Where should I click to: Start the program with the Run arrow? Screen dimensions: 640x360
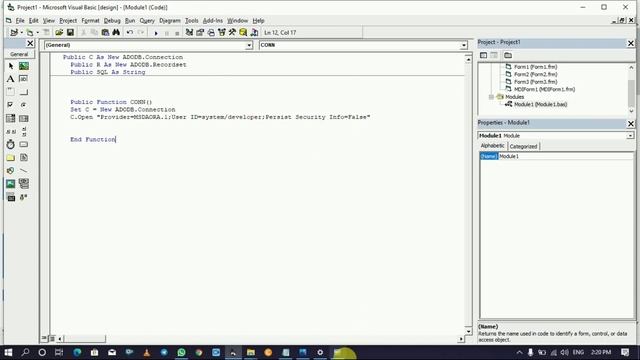(x=156, y=33)
